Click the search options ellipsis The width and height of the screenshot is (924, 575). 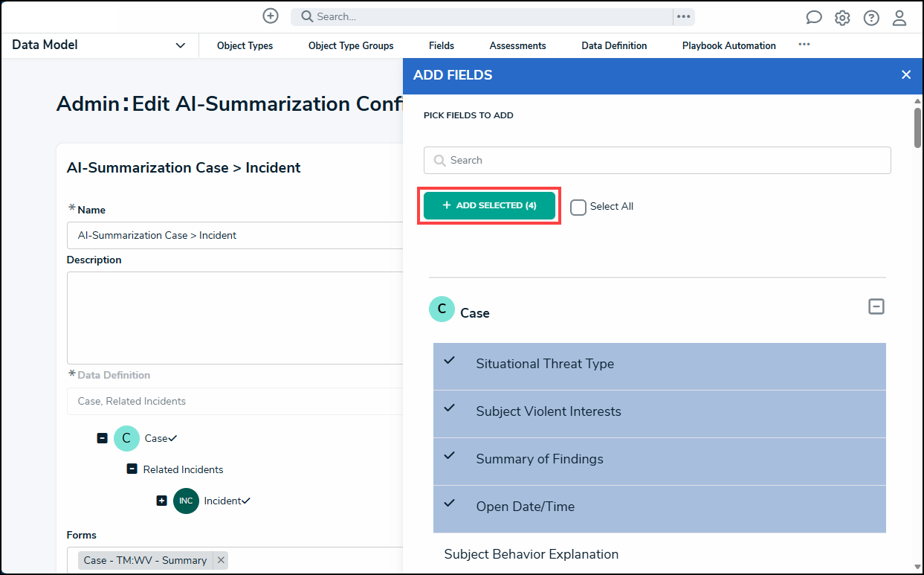tap(684, 16)
